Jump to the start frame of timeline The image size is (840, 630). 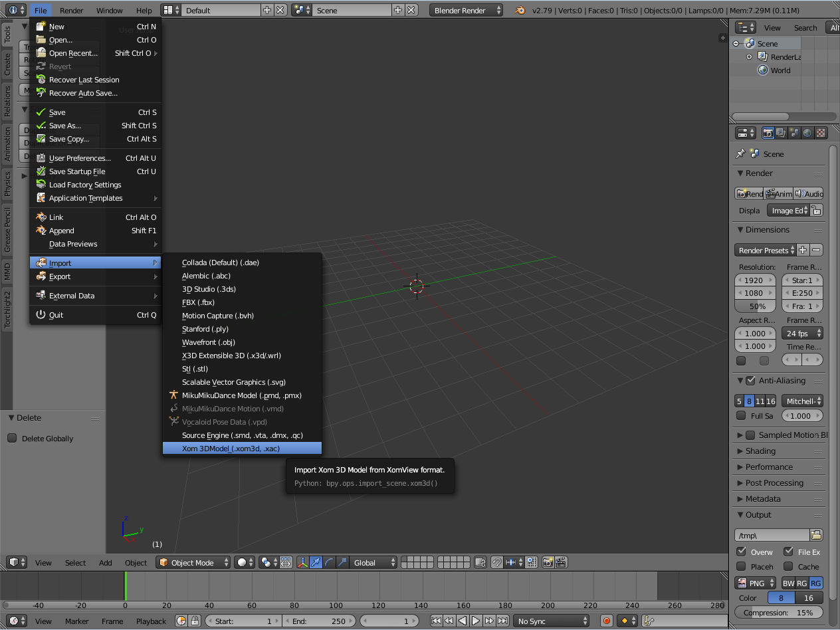pyautogui.click(x=436, y=621)
